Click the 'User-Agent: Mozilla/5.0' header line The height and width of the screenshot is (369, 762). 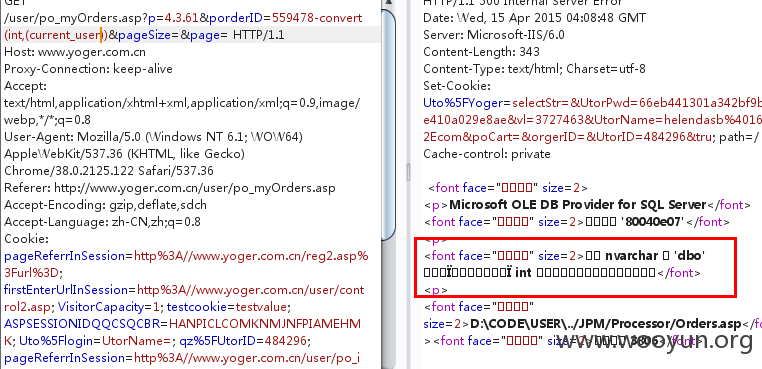(154, 137)
